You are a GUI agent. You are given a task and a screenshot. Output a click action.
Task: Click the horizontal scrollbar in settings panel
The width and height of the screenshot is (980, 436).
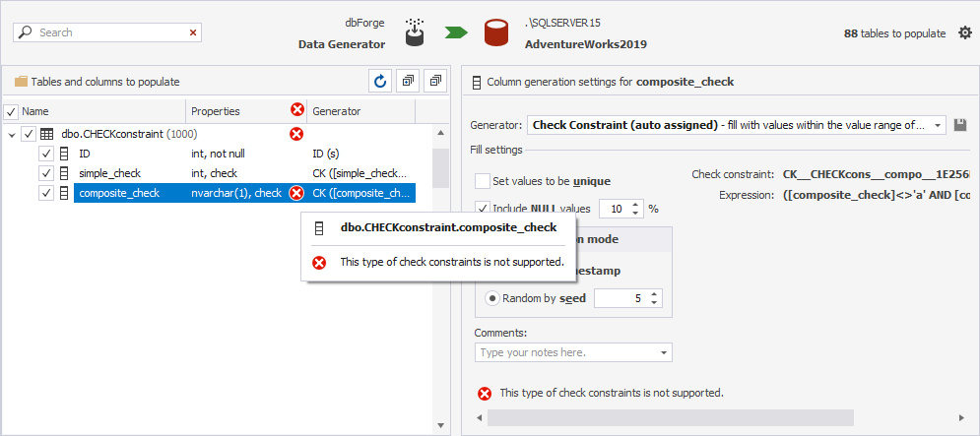pyautogui.click(x=670, y=418)
